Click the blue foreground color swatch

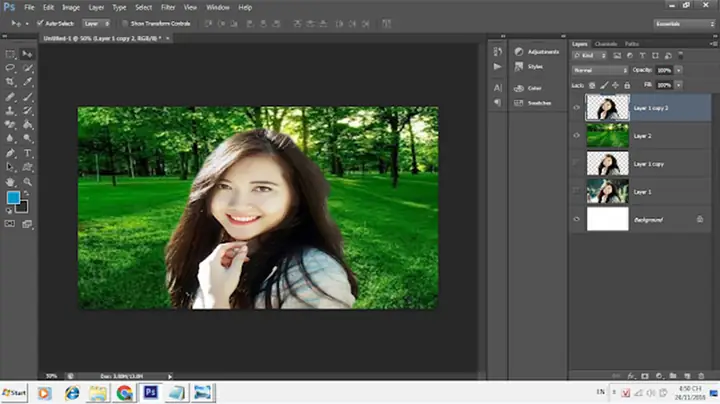point(13,197)
